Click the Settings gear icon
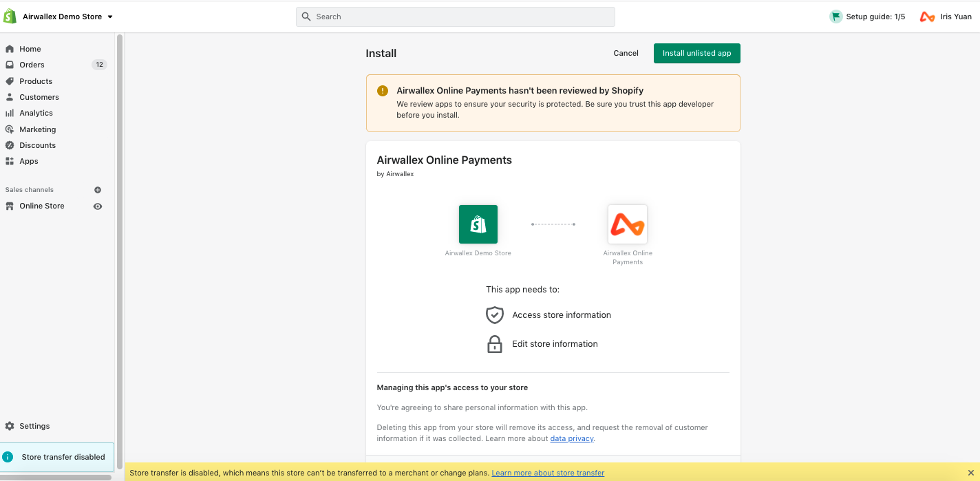The height and width of the screenshot is (481, 980). [x=10, y=426]
